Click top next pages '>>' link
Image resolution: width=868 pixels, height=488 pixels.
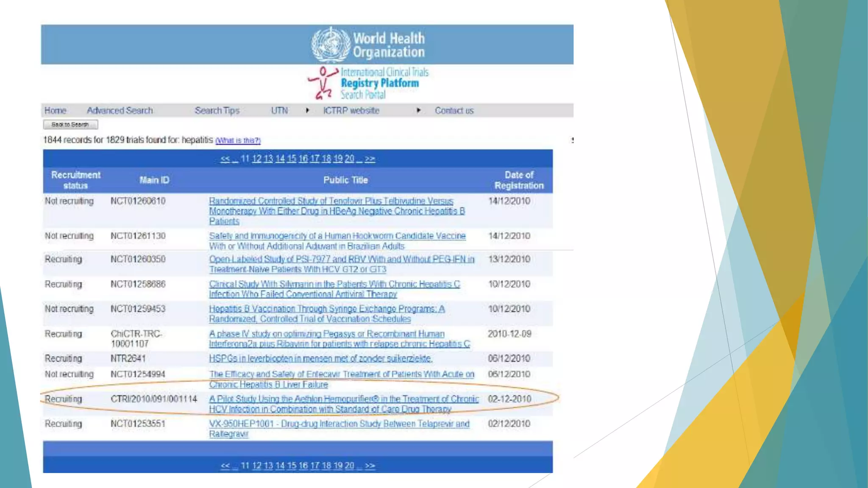coord(370,159)
